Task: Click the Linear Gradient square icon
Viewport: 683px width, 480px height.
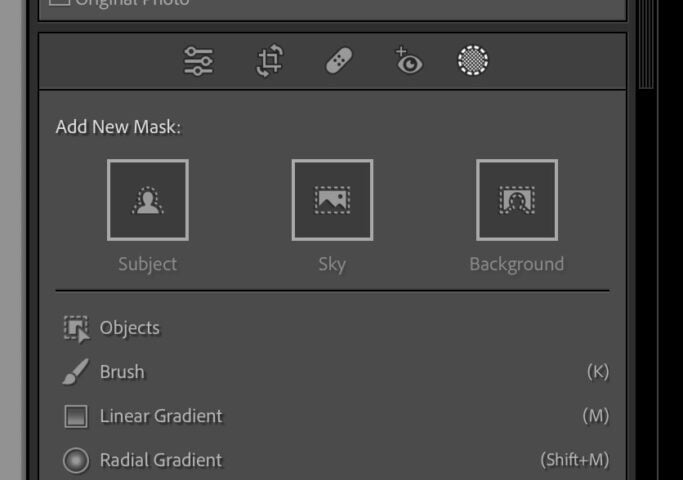Action: pyautogui.click(x=76, y=416)
